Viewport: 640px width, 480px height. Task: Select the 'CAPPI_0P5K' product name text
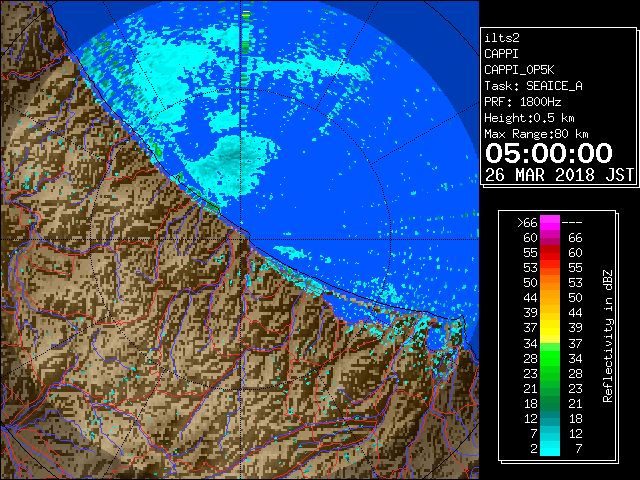(x=519, y=70)
